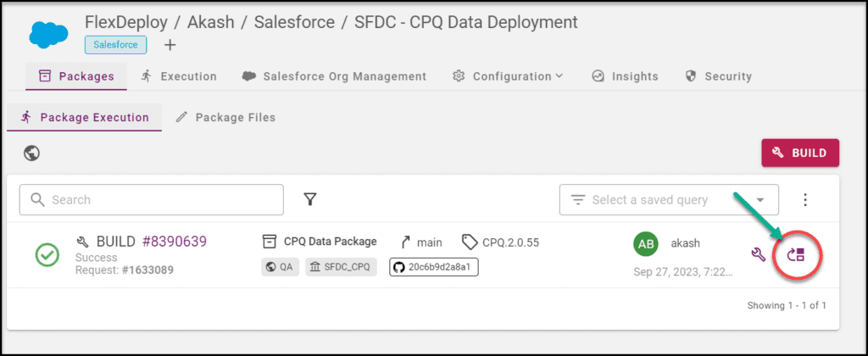Click the CPQ.2.0.55 version label
The image size is (868, 356).
coord(510,242)
